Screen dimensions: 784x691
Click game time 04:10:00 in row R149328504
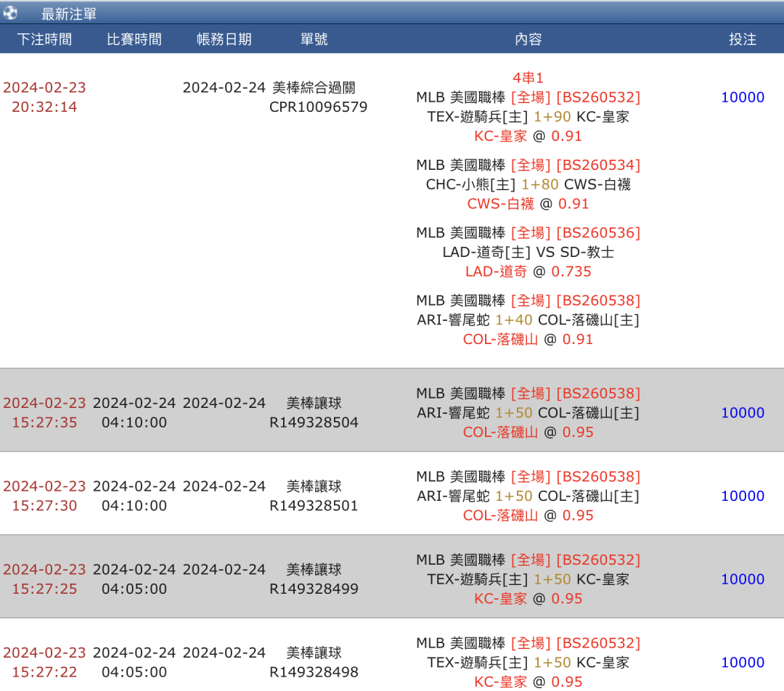point(134,422)
